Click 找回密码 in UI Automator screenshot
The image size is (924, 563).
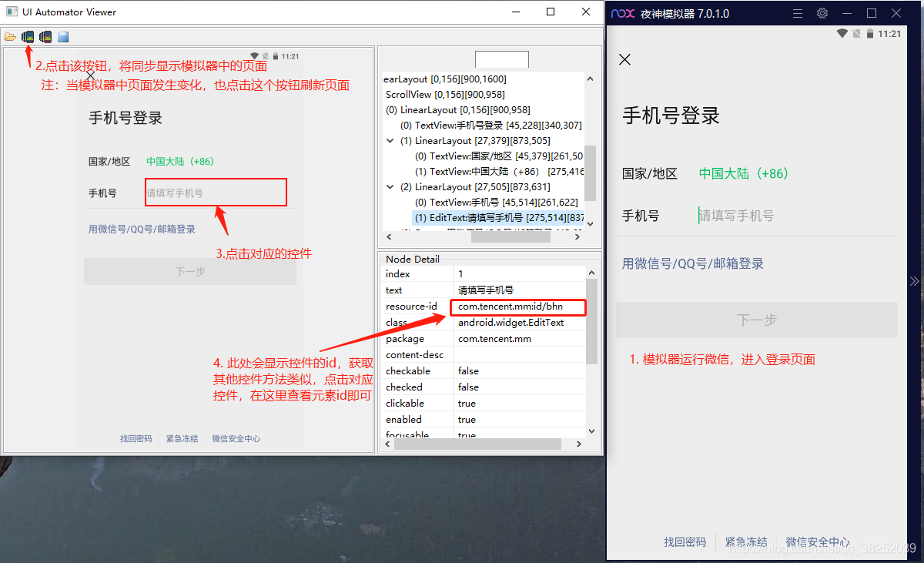(136, 439)
